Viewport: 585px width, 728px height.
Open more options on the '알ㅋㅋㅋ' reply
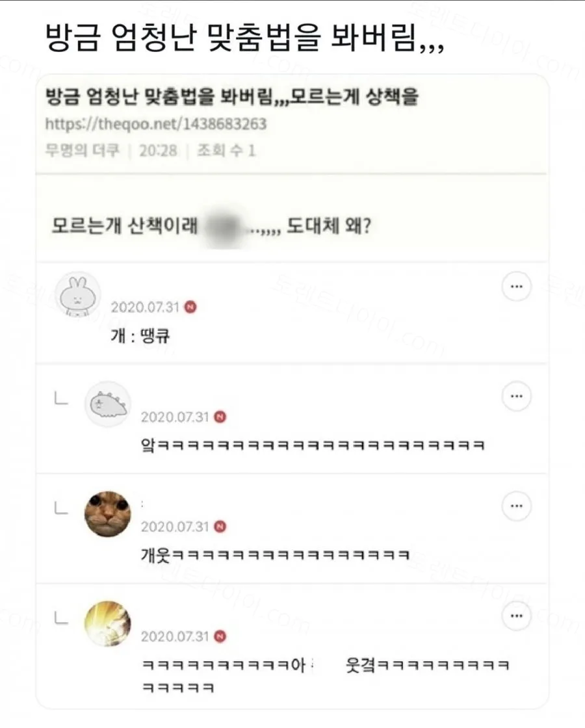(x=516, y=396)
